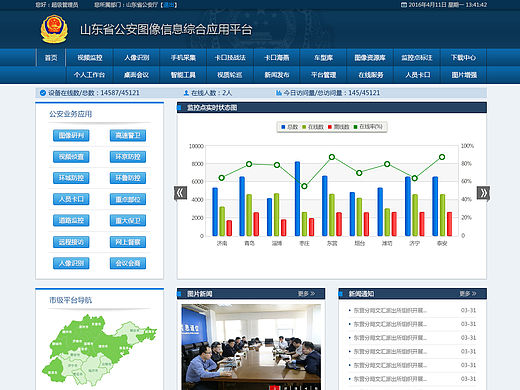Click the 重大保卫 button
Image resolution: width=520 pixels, height=390 pixels.
[128, 220]
